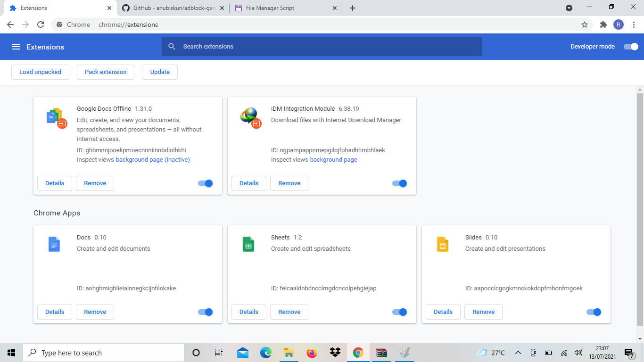
Task: Open Details for Docs app
Action: 55,312
